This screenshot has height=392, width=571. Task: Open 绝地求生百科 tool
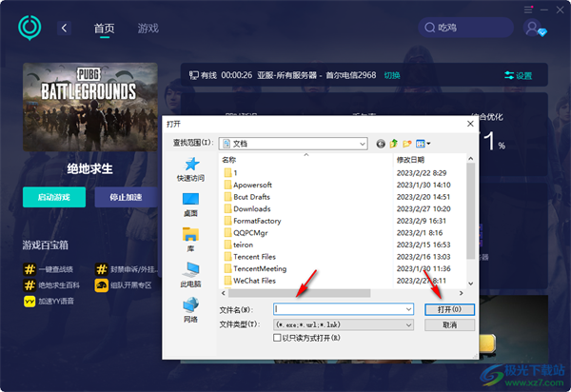[x=51, y=285]
